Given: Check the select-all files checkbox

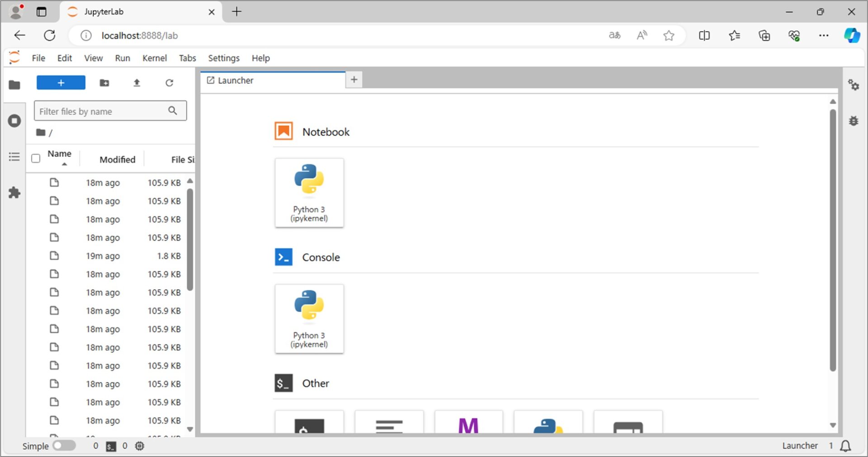Looking at the screenshot, I should pos(36,159).
